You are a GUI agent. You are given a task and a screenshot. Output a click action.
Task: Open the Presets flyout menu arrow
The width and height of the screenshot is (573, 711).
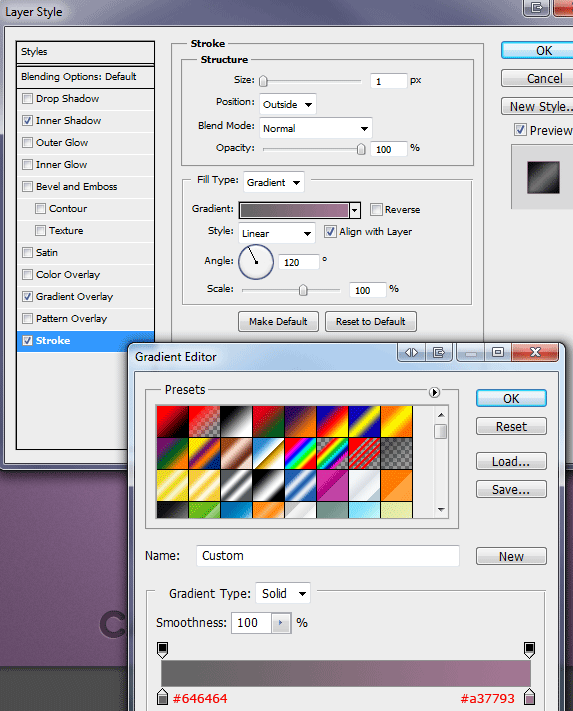pyautogui.click(x=434, y=392)
